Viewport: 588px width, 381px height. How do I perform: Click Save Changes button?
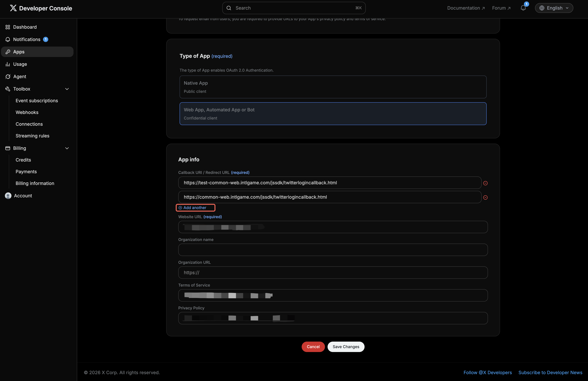(x=346, y=347)
